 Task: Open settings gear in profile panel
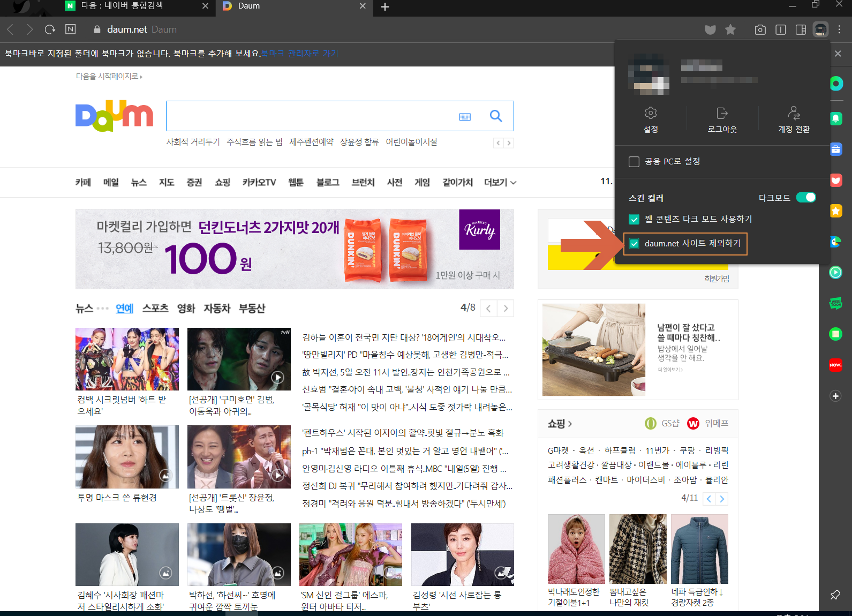point(651,113)
